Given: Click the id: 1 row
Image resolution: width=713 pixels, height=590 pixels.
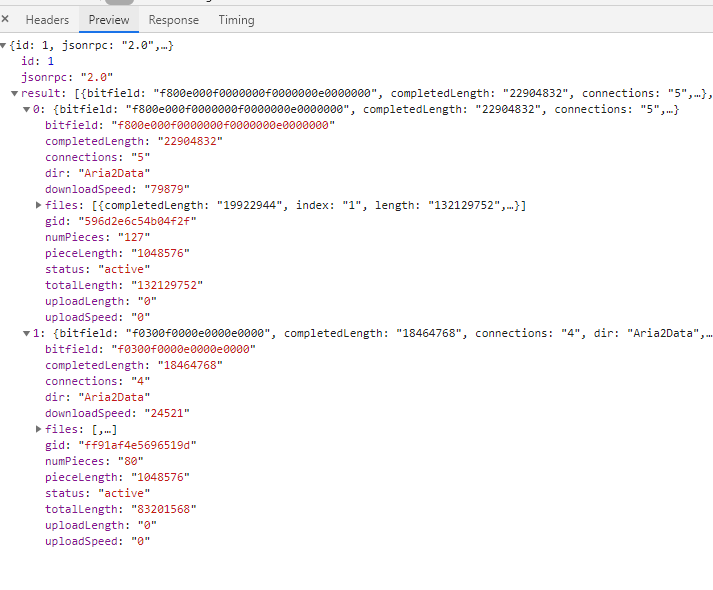Looking at the screenshot, I should click(37, 61).
